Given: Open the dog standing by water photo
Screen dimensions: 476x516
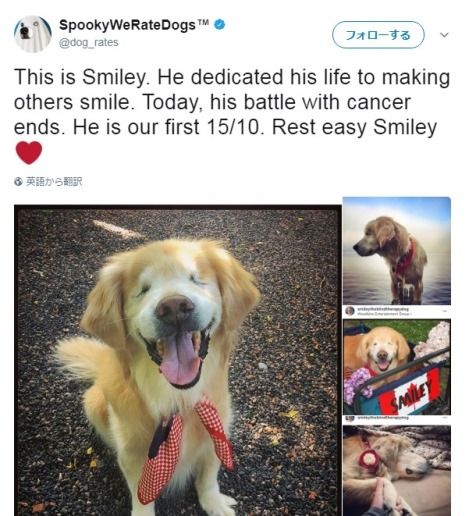Looking at the screenshot, I should click(397, 251).
